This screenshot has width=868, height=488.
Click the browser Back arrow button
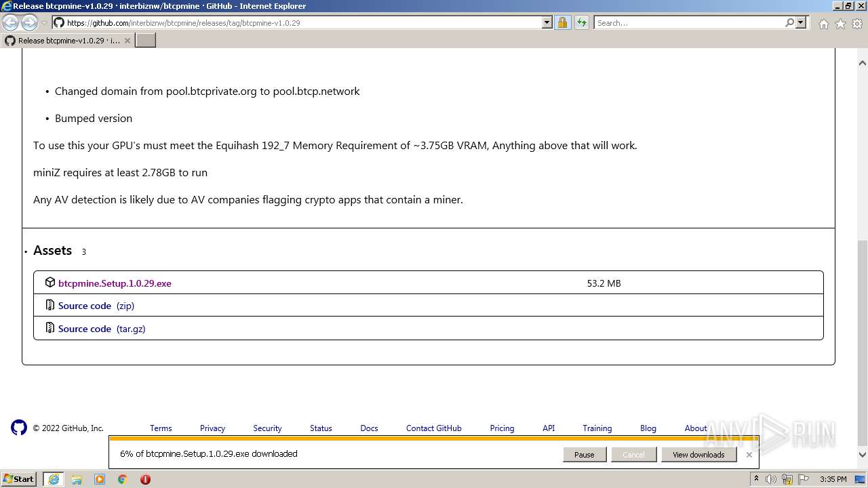pos(10,22)
